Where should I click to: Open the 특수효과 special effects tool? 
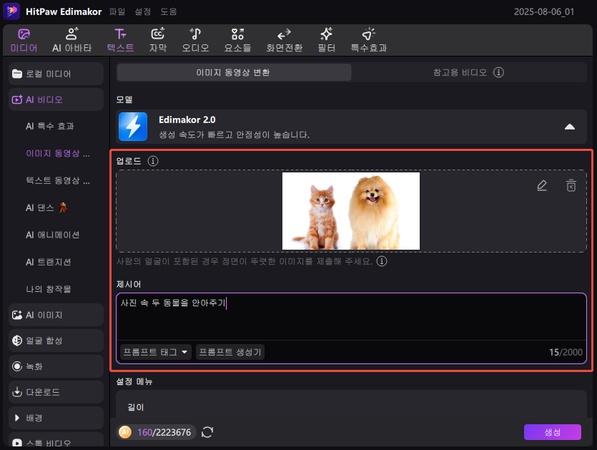pyautogui.click(x=369, y=40)
